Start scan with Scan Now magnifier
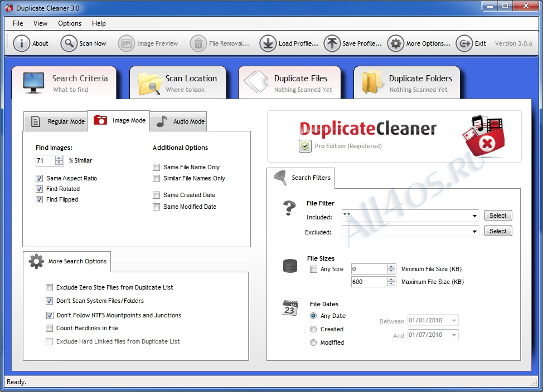The image size is (543, 392). [69, 43]
